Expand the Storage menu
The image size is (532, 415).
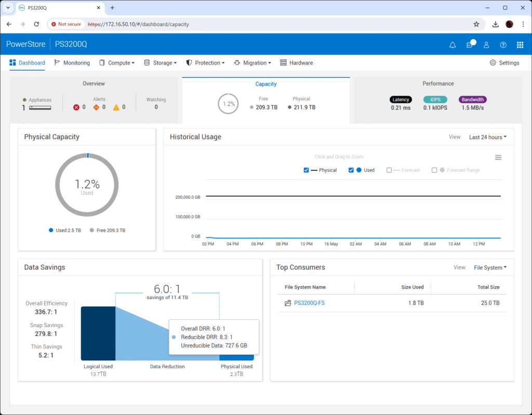[x=161, y=63]
